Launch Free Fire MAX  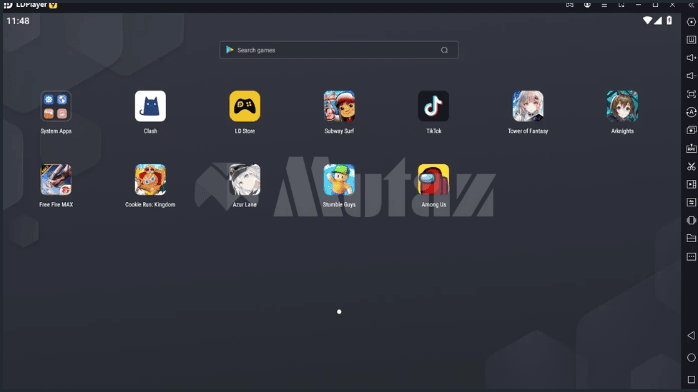[56, 180]
